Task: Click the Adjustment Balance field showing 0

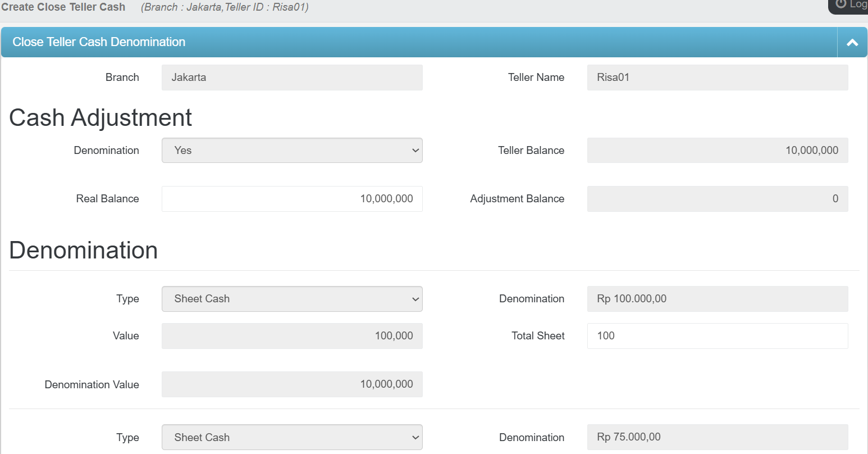Action: tap(717, 199)
